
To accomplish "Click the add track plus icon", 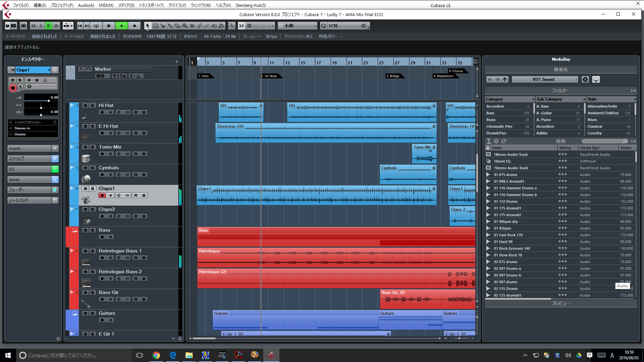I will [x=177, y=62].
